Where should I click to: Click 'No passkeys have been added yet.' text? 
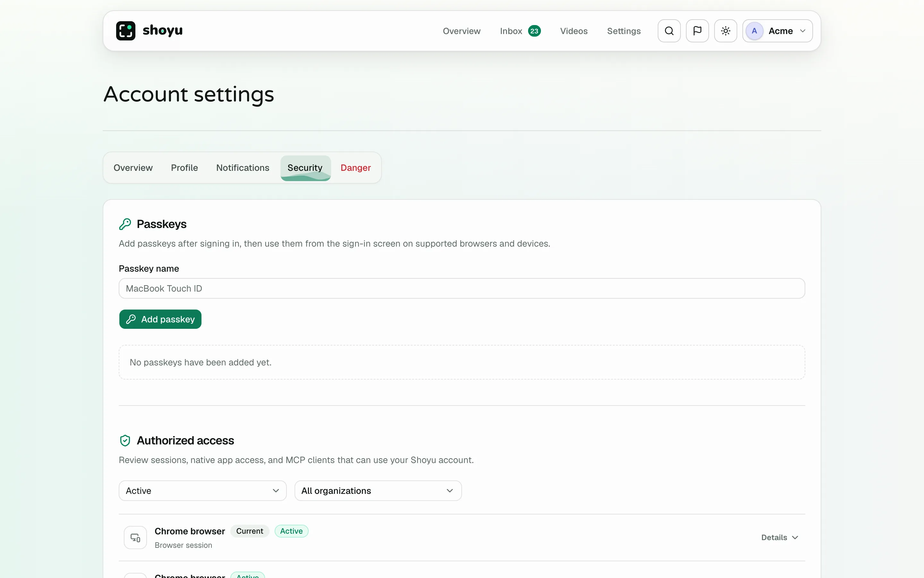[201, 362]
